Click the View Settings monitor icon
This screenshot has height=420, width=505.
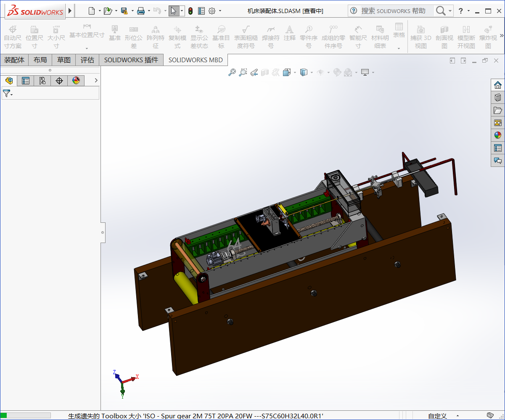click(x=365, y=72)
